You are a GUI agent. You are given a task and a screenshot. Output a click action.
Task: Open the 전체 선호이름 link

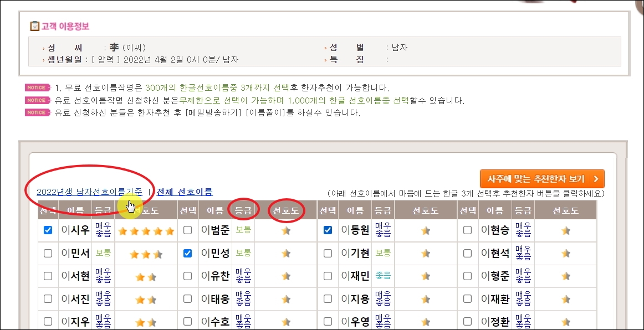pos(185,192)
